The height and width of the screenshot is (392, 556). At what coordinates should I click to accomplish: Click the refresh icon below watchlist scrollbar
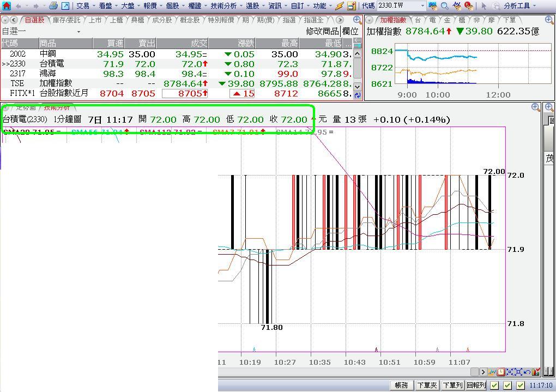[x=358, y=95]
